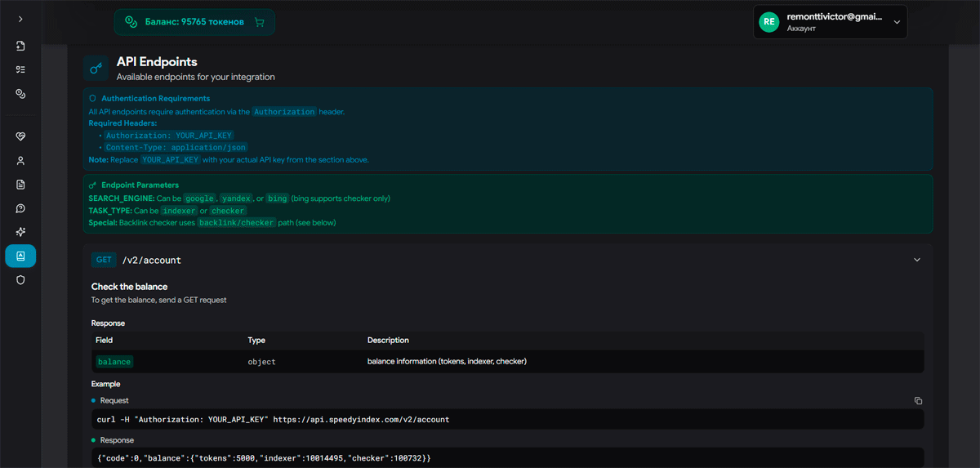Open the account dropdown menu
980x468 pixels.
[897, 22]
